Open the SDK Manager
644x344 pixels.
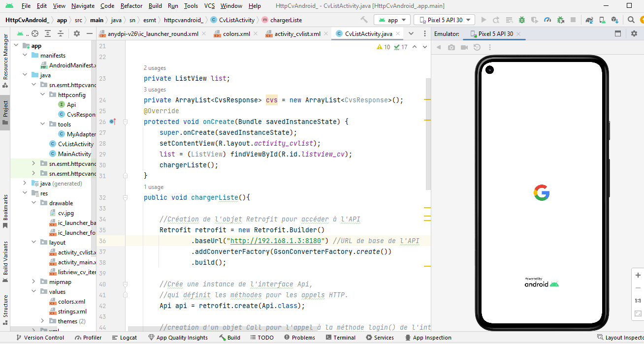(614, 20)
